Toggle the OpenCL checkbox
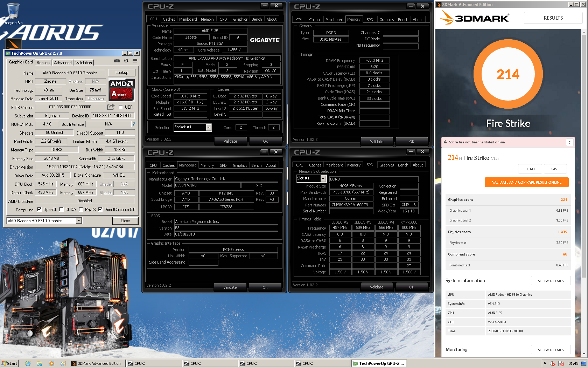Viewport: 588px width, 368px height. pyautogui.click(x=39, y=210)
